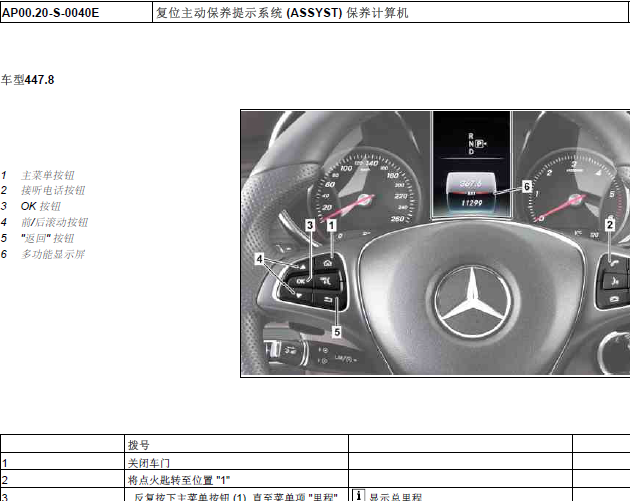630x501 pixels.
Task: Select the table header cell 拨号
Action: pyautogui.click(x=236, y=444)
